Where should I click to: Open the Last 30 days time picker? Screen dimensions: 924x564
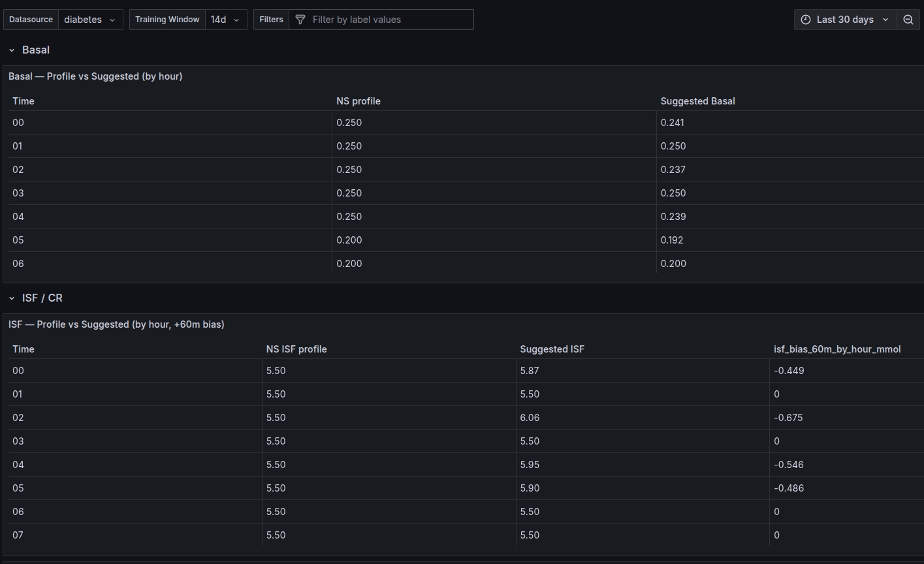pyautogui.click(x=845, y=20)
